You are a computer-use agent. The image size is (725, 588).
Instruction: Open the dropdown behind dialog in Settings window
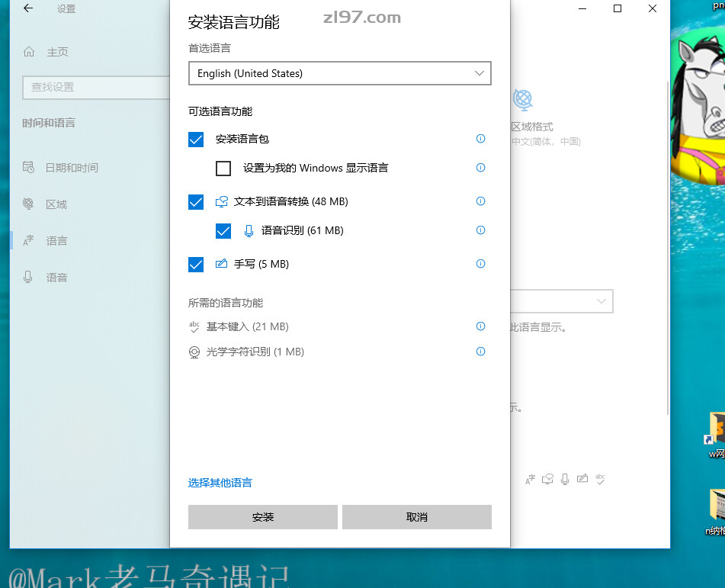pos(562,301)
